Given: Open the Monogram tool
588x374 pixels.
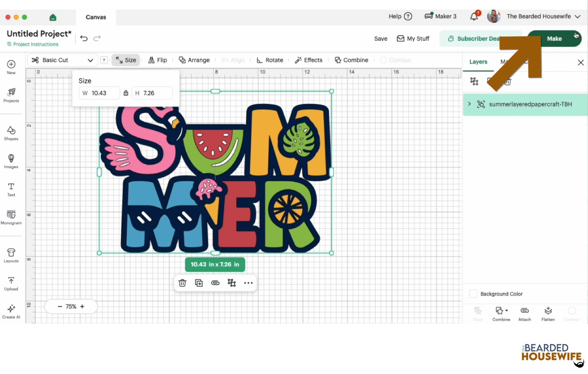Looking at the screenshot, I should (11, 217).
